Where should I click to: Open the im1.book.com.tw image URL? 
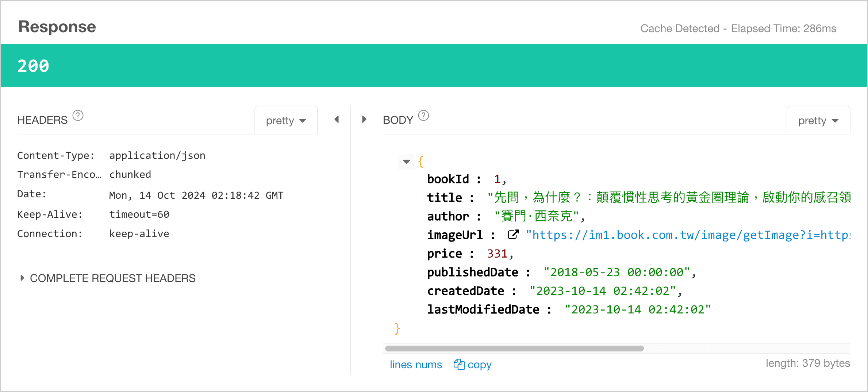click(688, 235)
